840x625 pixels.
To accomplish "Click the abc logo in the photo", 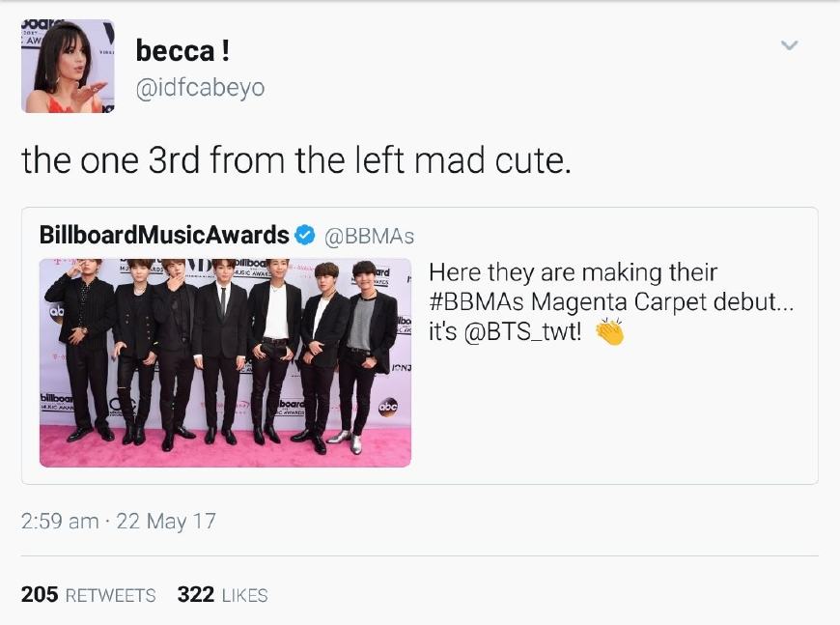I will (x=388, y=408).
